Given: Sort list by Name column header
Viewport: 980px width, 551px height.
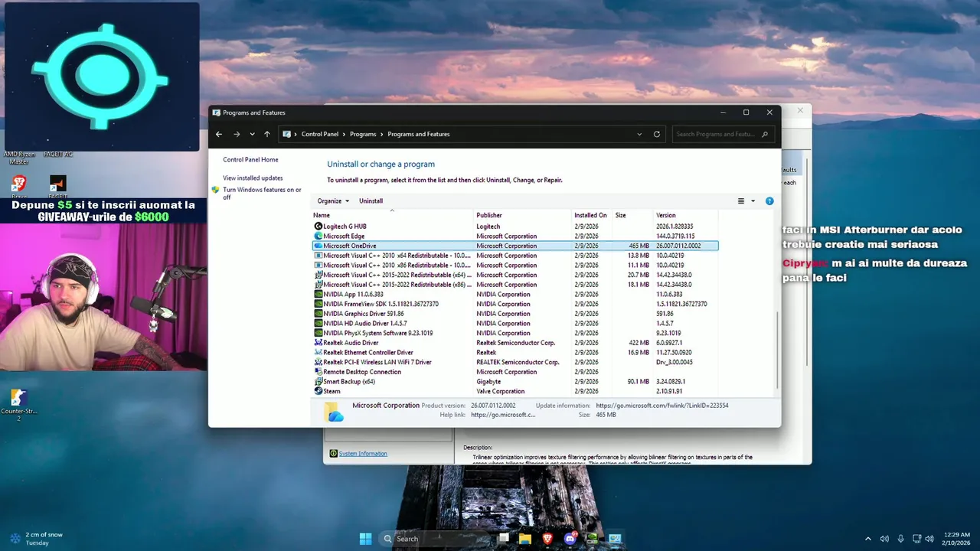Looking at the screenshot, I should click(x=394, y=215).
